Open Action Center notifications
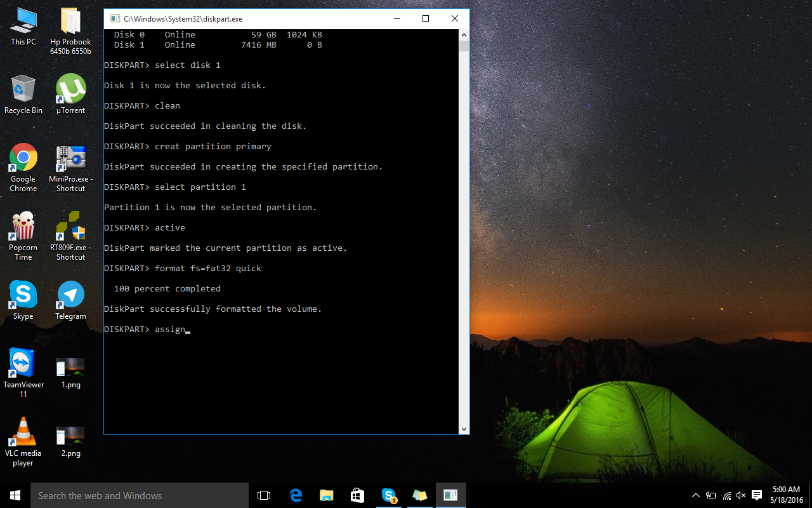The height and width of the screenshot is (508, 812). click(756, 495)
